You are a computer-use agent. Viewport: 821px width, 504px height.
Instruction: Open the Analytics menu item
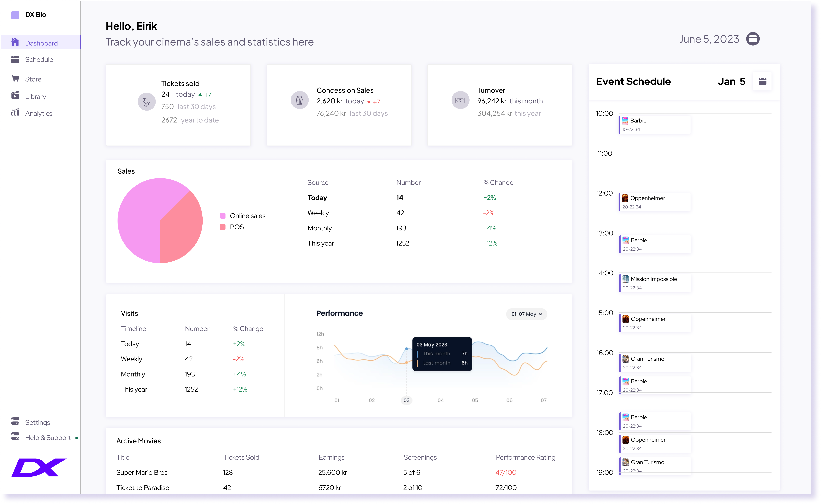tap(39, 113)
